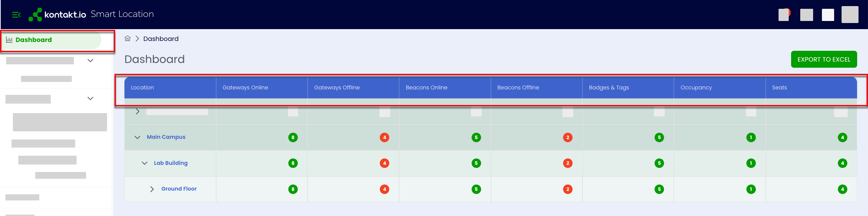
Task: Open Ground Floor Gateways Offline badge 4
Action: [385, 189]
